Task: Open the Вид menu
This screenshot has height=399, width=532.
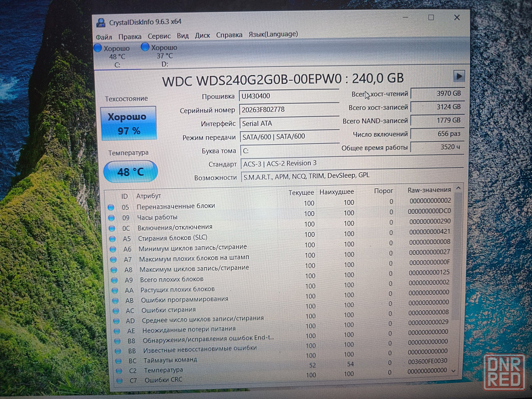Action: (x=182, y=36)
